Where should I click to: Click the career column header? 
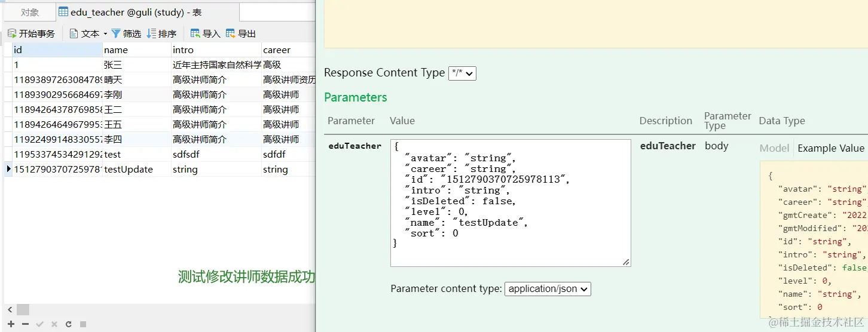click(288, 50)
